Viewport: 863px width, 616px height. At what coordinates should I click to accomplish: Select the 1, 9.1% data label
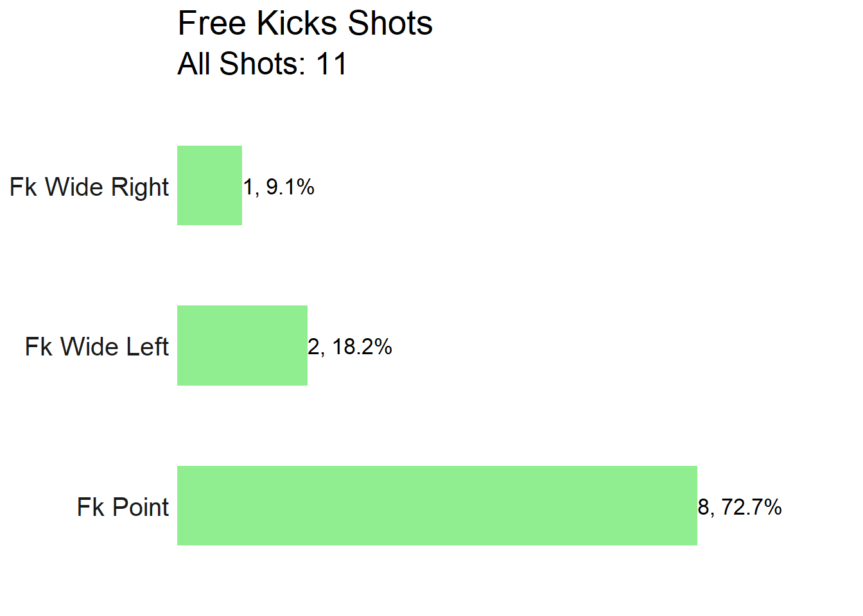point(279,187)
